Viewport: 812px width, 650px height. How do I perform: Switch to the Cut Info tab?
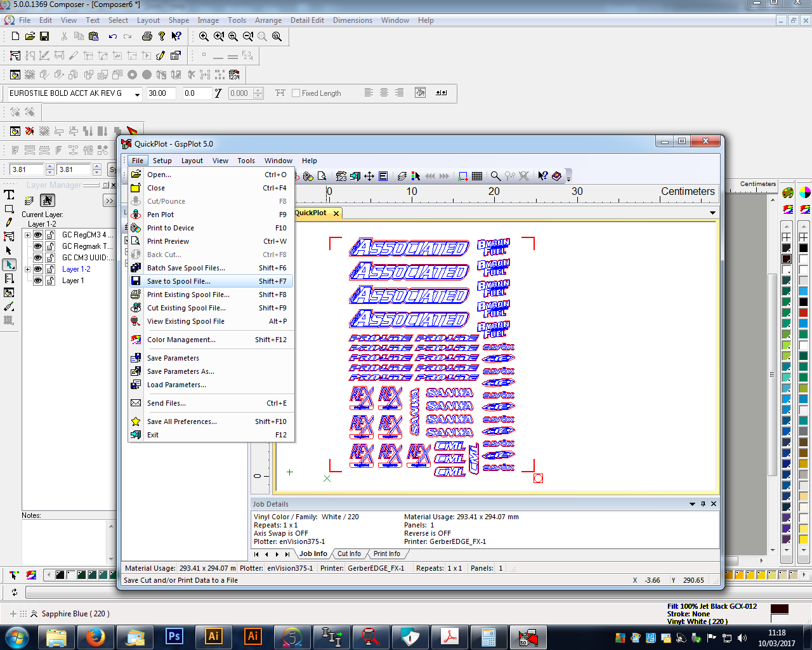pos(349,554)
